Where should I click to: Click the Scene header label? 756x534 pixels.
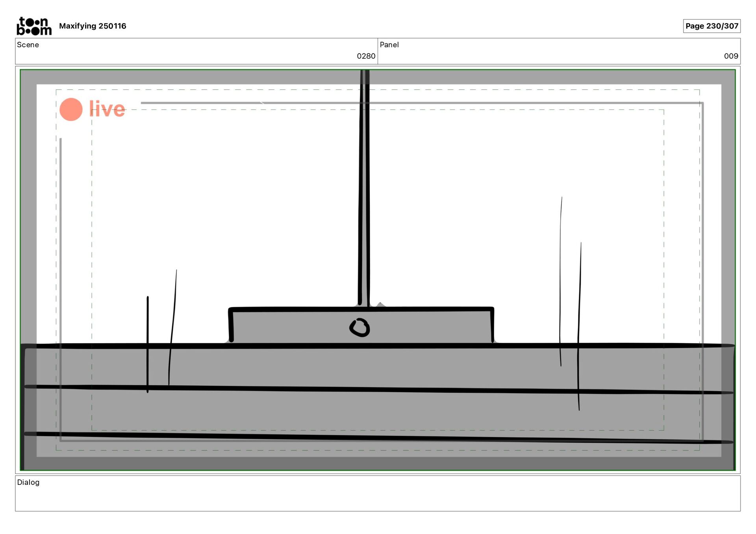(x=28, y=45)
